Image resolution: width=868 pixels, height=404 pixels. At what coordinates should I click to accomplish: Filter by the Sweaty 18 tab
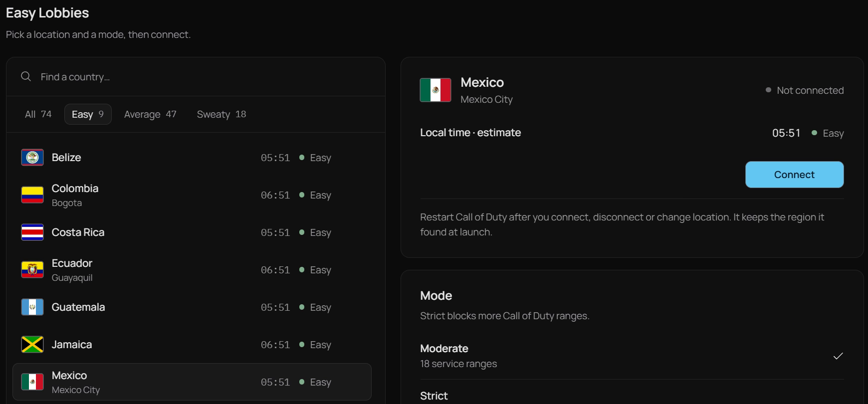pyautogui.click(x=221, y=114)
